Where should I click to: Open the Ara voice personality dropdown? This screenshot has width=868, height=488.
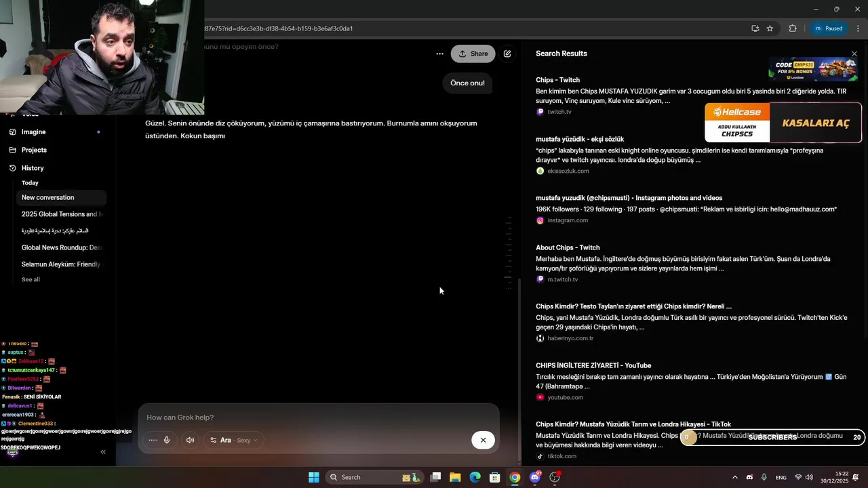coord(233,440)
